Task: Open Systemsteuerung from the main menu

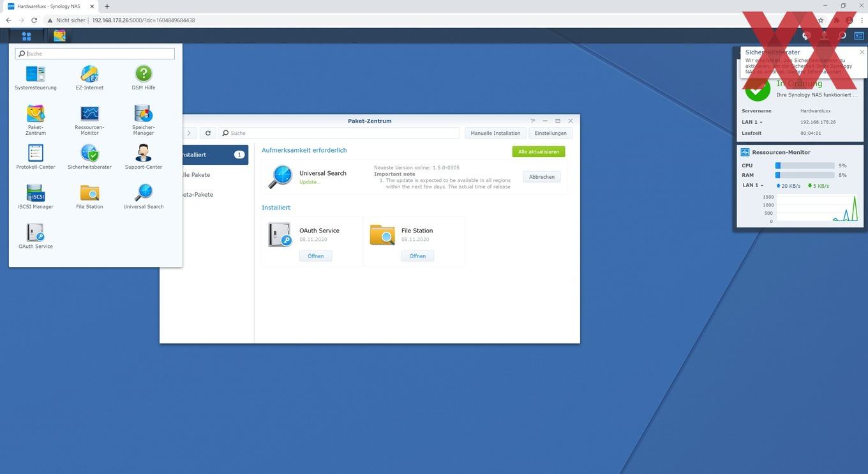Action: [36, 77]
